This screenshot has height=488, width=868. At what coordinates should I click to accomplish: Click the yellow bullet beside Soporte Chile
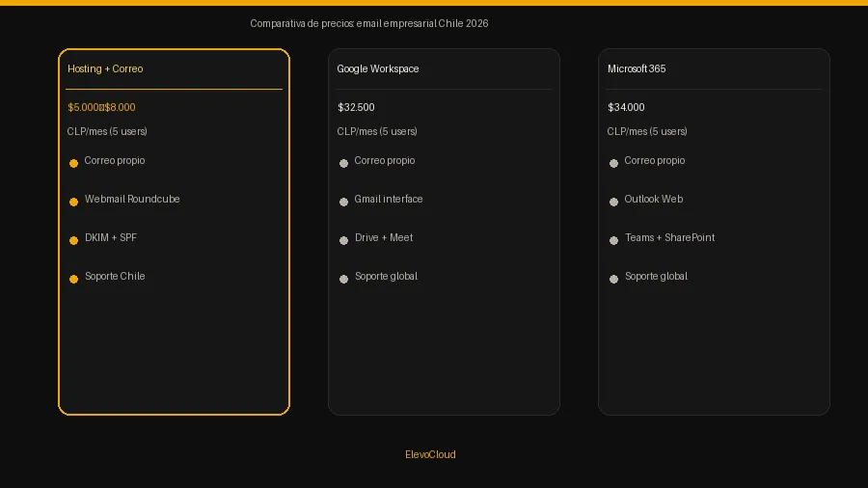[73, 279]
